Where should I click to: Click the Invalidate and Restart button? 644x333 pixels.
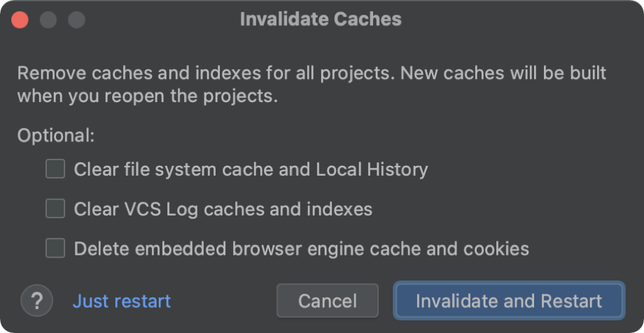[509, 301]
